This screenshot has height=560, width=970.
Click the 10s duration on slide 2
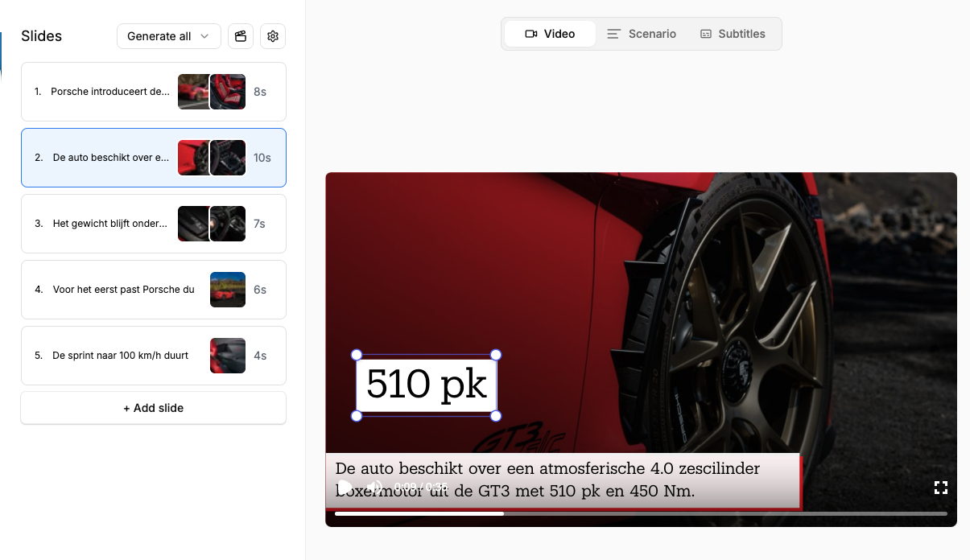pos(262,158)
